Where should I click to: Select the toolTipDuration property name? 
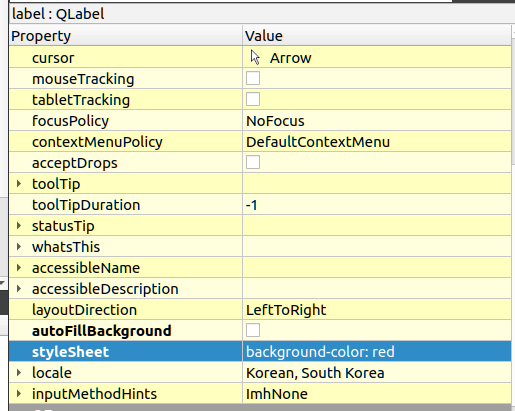pos(86,205)
